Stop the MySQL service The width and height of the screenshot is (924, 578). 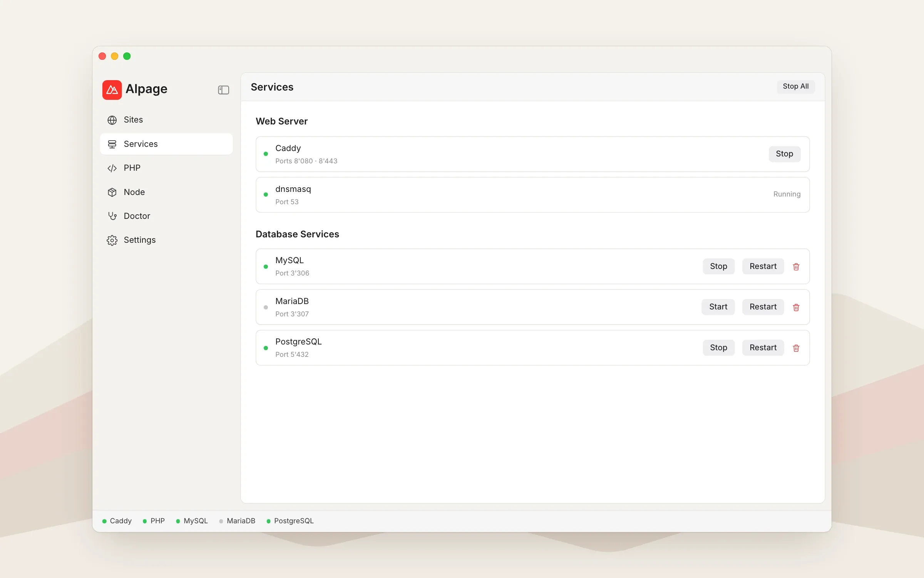click(x=718, y=266)
